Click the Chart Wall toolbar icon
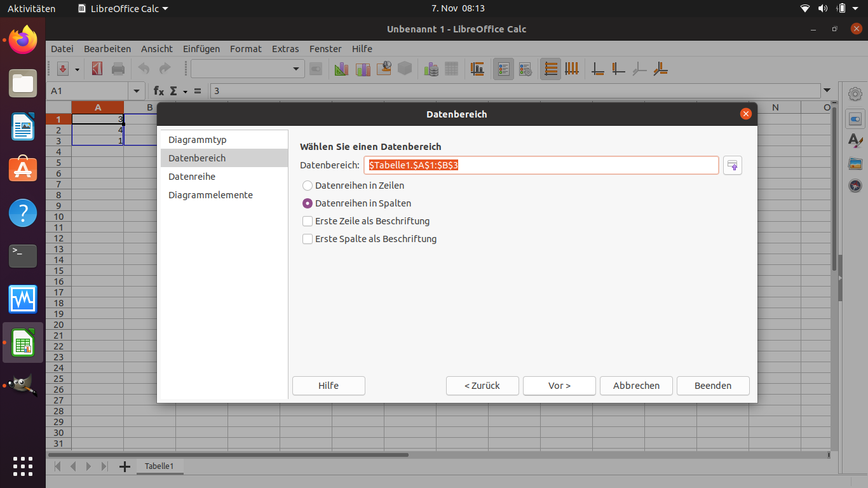Image resolution: width=868 pixels, height=488 pixels. [384, 69]
